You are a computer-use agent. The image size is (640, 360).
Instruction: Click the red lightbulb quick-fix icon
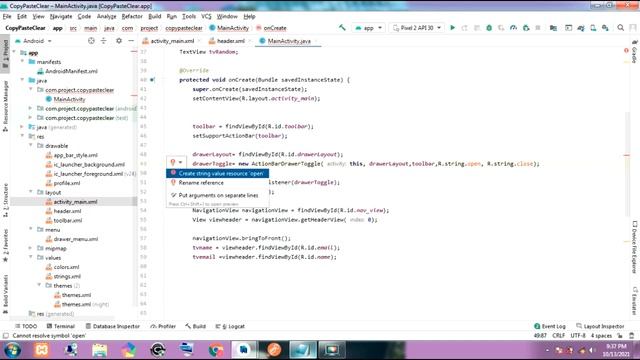(173, 162)
